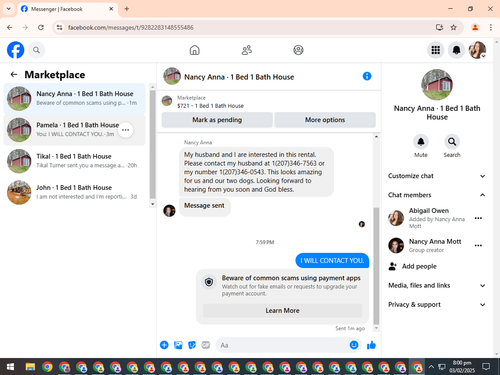This screenshot has height=375, width=500.
Task: Mute this chat bell icon
Action: (x=421, y=142)
